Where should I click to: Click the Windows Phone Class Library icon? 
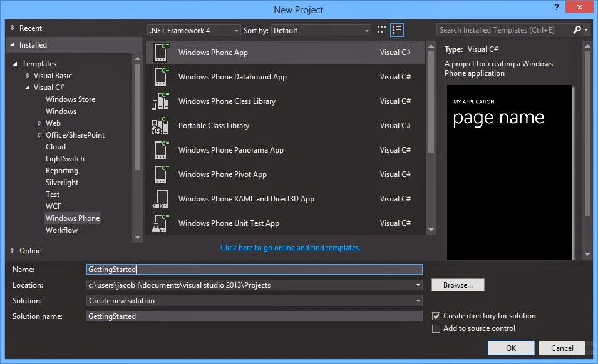(x=160, y=101)
